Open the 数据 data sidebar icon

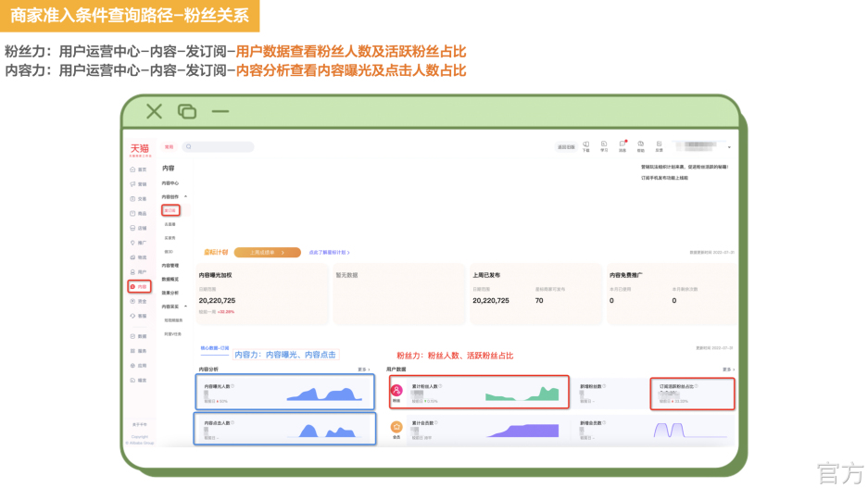click(138, 336)
